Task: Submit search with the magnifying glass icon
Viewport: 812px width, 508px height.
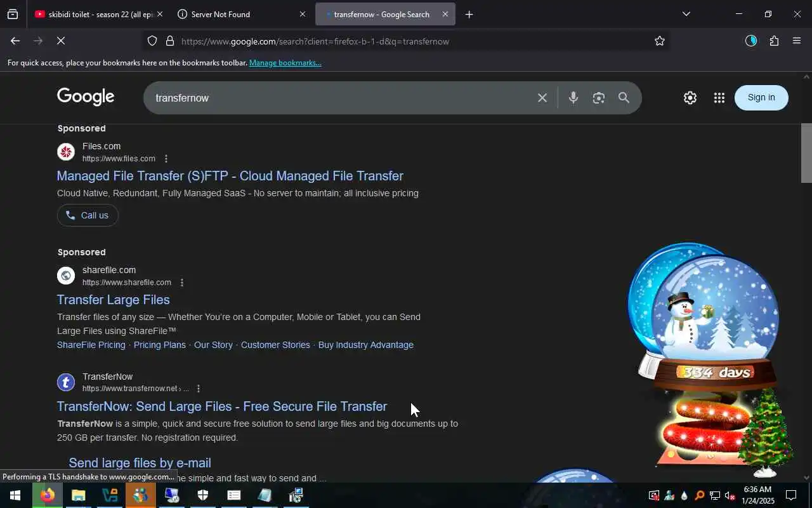Action: 624,98
